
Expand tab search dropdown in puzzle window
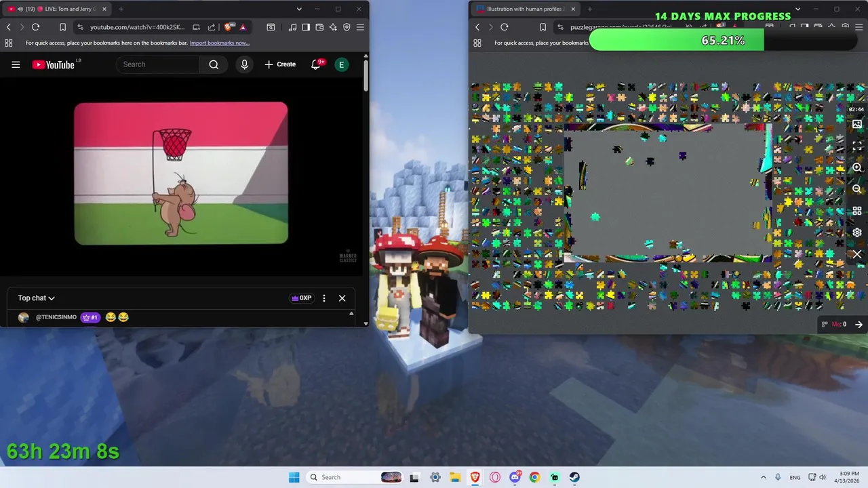click(797, 9)
